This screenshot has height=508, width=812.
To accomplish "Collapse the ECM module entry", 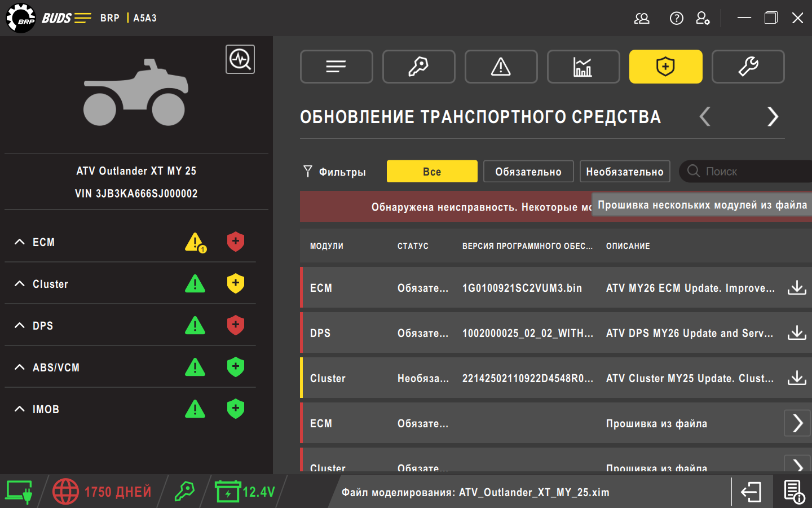I will tap(20, 242).
